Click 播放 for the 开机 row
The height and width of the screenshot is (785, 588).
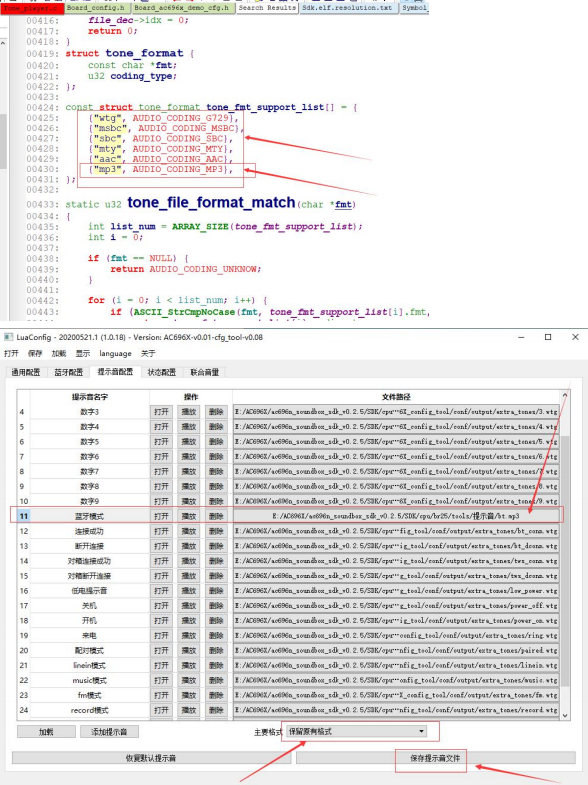click(x=189, y=621)
